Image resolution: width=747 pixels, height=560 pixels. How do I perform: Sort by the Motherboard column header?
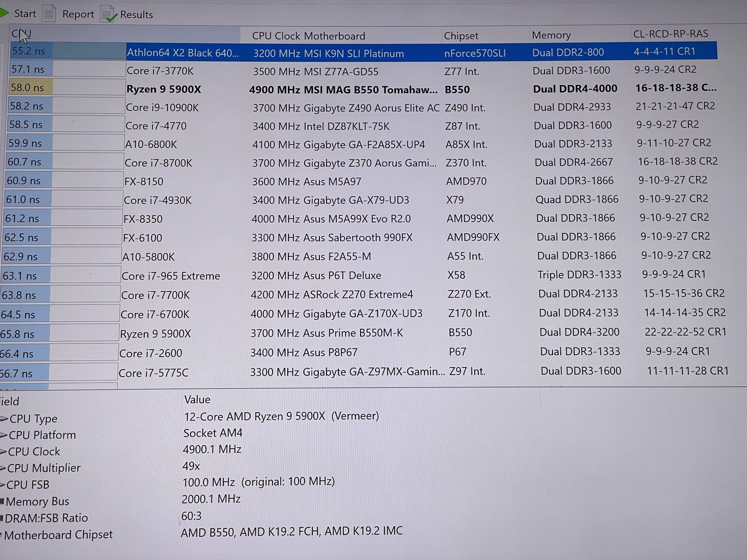click(334, 36)
